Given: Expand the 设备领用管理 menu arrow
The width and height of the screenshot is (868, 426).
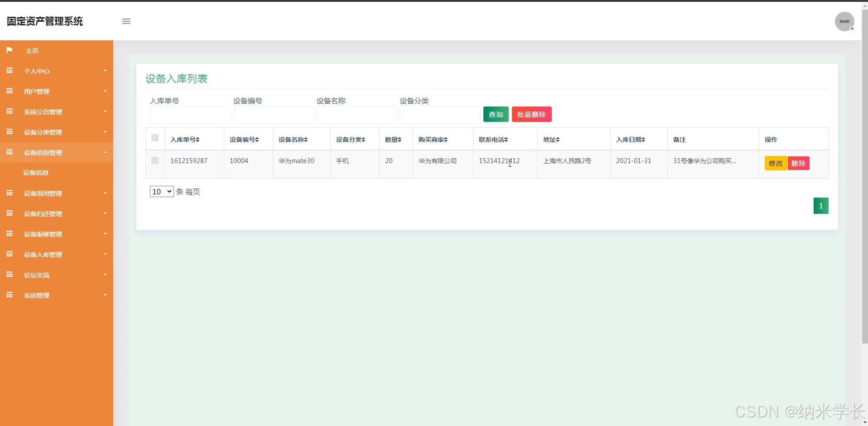Looking at the screenshot, I should tap(105, 193).
